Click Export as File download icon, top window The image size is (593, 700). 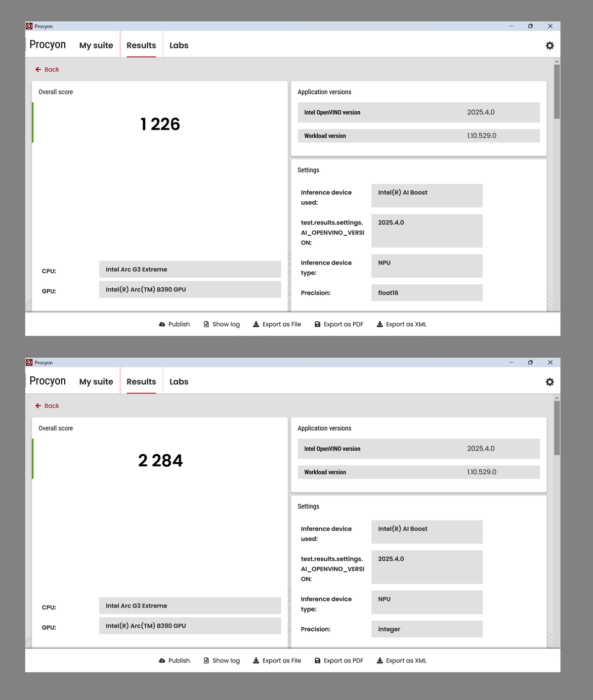(256, 324)
